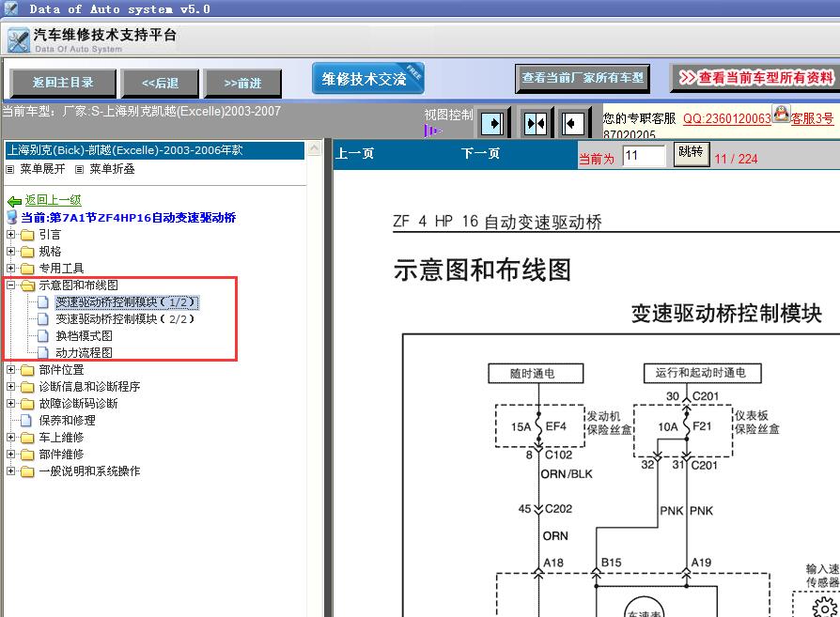Expand the 部件位置 folder
Viewport: 840px width, 617px height.
point(10,369)
